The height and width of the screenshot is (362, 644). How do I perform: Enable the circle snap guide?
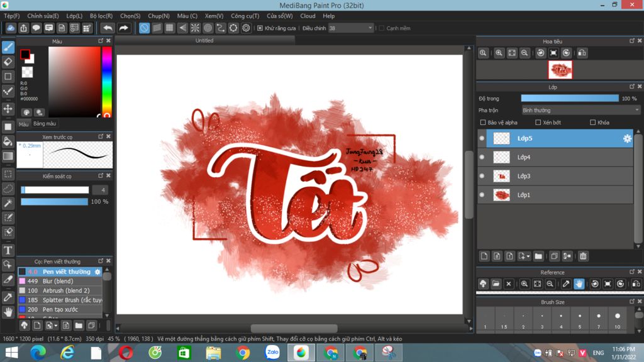208,28
